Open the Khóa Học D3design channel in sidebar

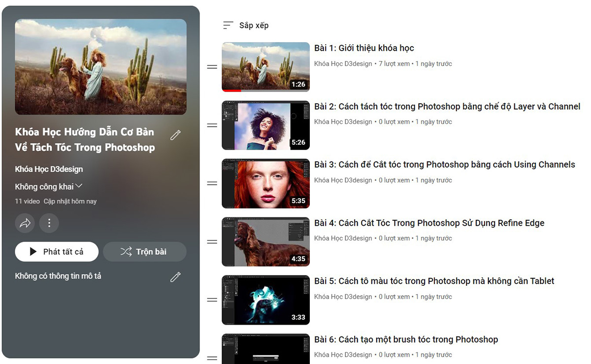point(49,169)
